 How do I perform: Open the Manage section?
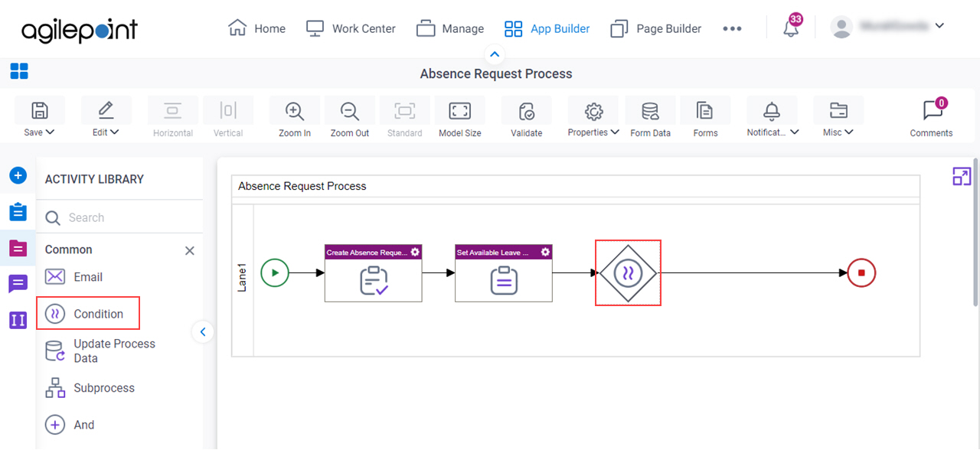click(450, 28)
